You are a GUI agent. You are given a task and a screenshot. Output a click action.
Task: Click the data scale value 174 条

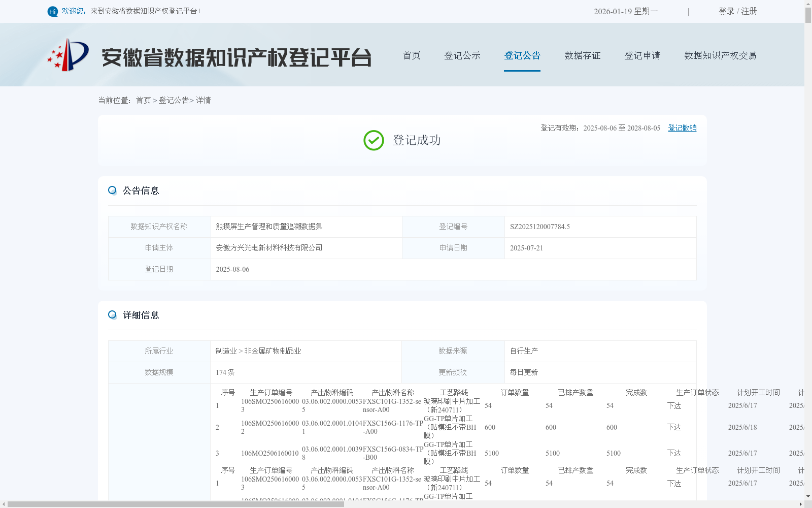click(225, 372)
